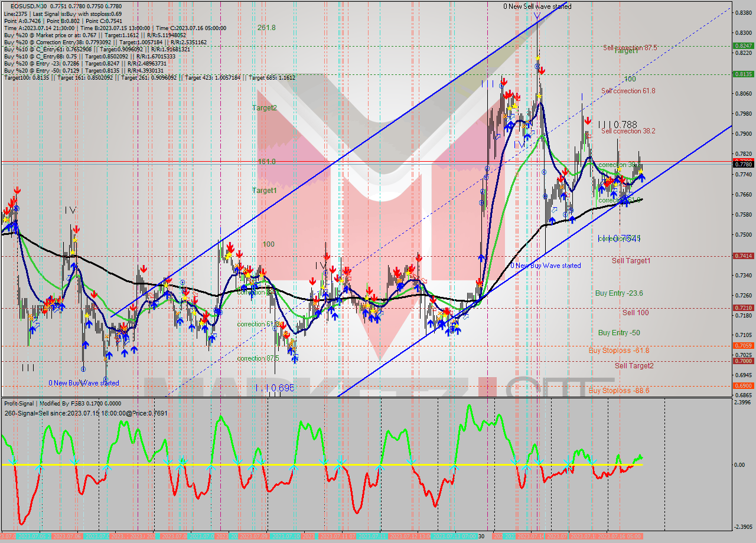
Task: Click the indicator 0.00 zero level value
Action: (x=739, y=465)
